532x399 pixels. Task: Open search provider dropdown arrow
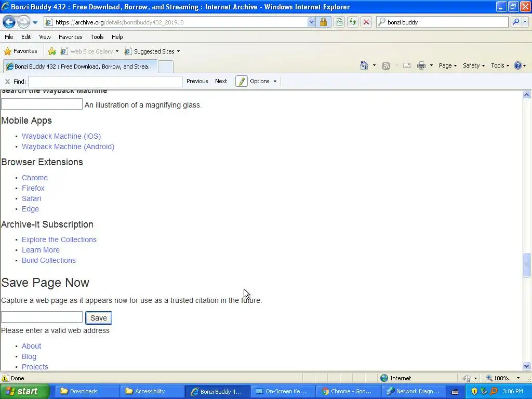click(x=525, y=22)
